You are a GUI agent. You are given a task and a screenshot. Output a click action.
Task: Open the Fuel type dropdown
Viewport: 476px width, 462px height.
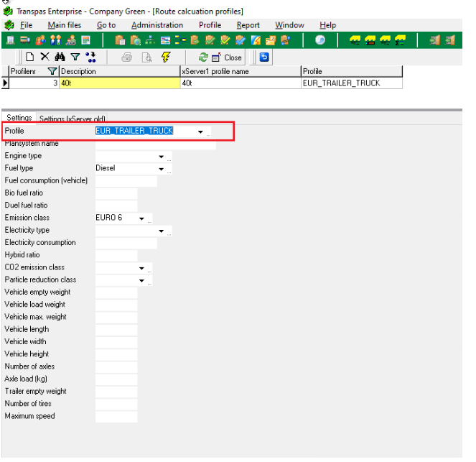coord(162,169)
